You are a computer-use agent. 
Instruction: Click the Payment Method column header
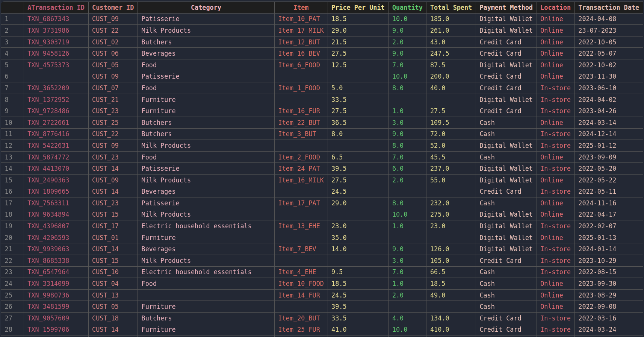(506, 8)
